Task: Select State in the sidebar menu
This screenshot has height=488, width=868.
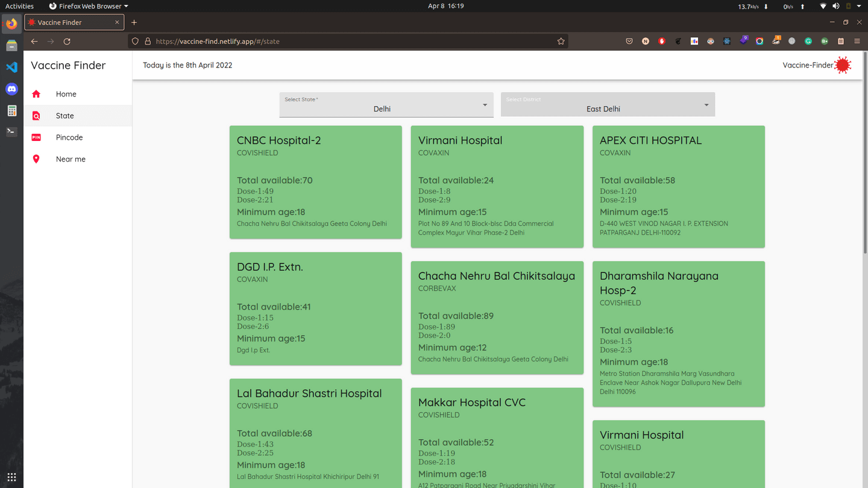Action: click(x=78, y=116)
